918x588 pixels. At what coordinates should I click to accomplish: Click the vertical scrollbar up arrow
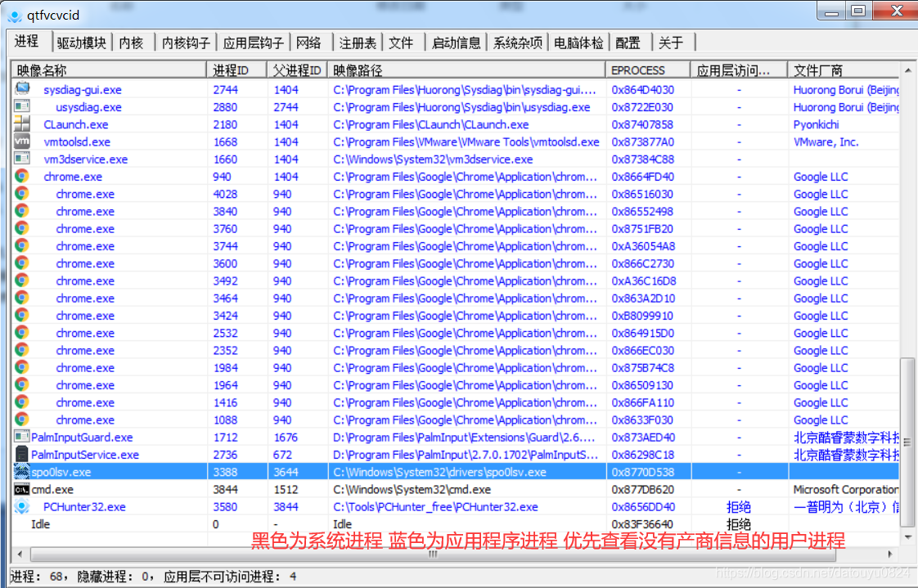[907, 70]
